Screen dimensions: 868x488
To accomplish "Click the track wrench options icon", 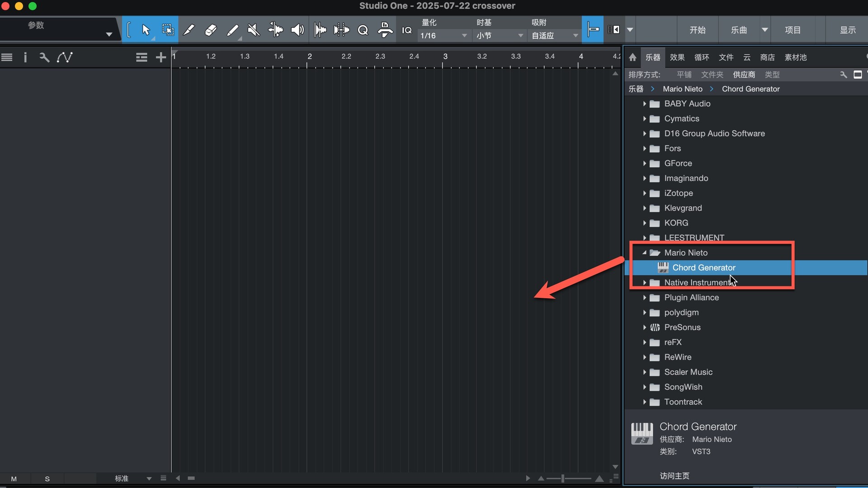I will click(44, 57).
